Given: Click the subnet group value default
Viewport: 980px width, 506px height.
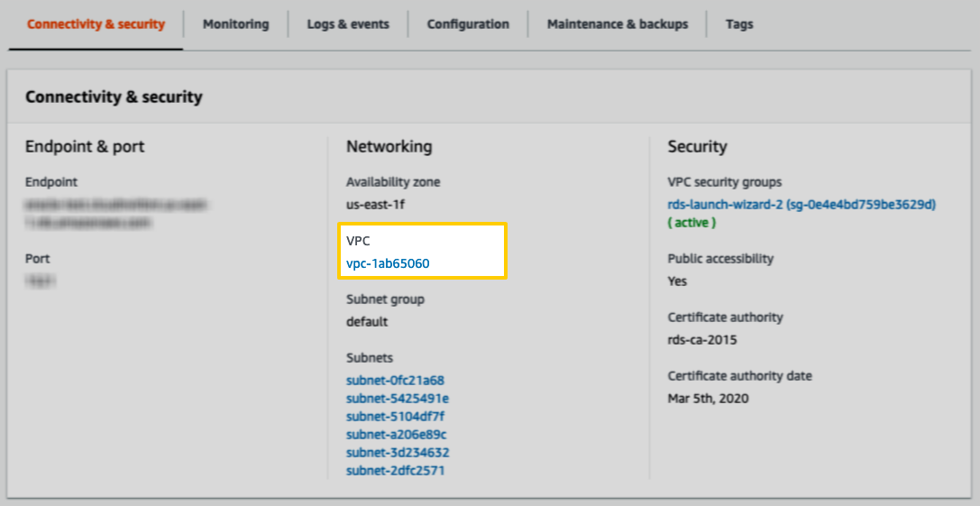Looking at the screenshot, I should 367,322.
